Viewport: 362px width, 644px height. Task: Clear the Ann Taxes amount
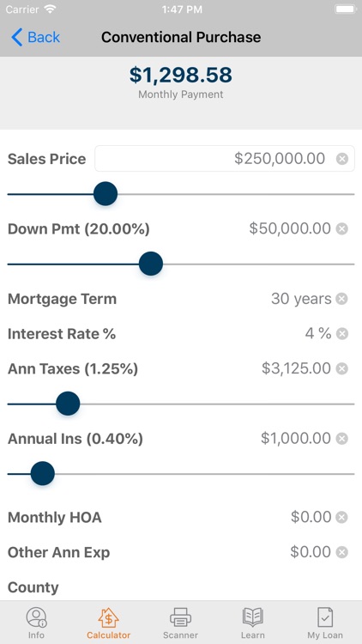[x=342, y=369]
